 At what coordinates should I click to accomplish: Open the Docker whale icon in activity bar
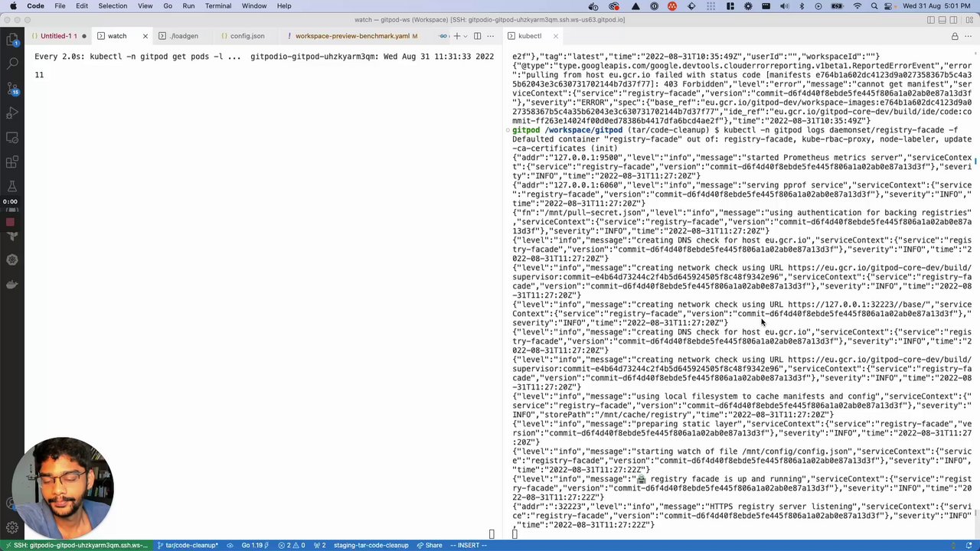(11, 285)
